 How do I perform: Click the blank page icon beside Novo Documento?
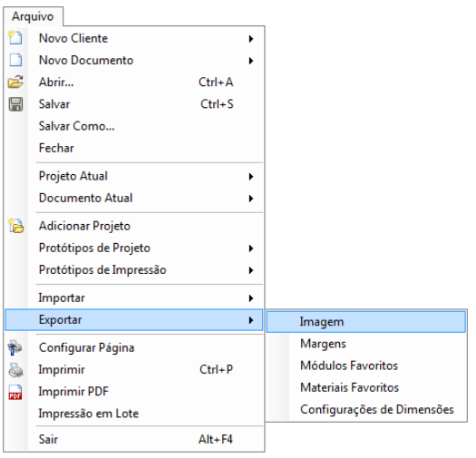15,60
